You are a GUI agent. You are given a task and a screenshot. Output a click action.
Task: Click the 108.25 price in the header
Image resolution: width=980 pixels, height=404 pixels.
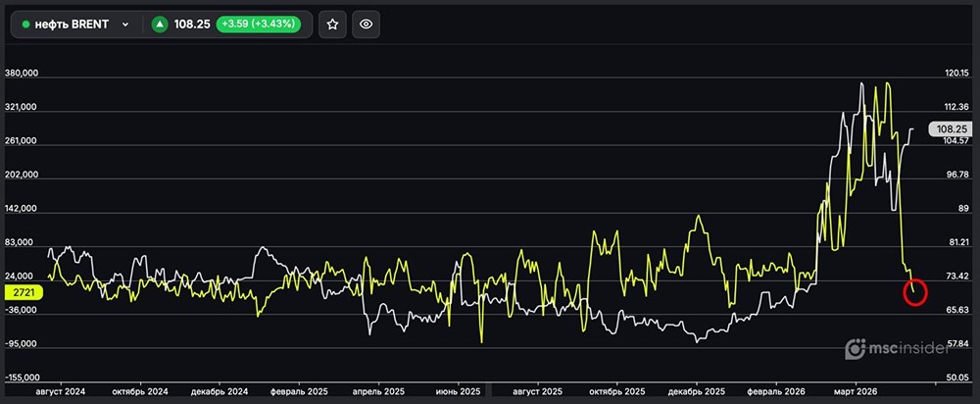coord(193,25)
